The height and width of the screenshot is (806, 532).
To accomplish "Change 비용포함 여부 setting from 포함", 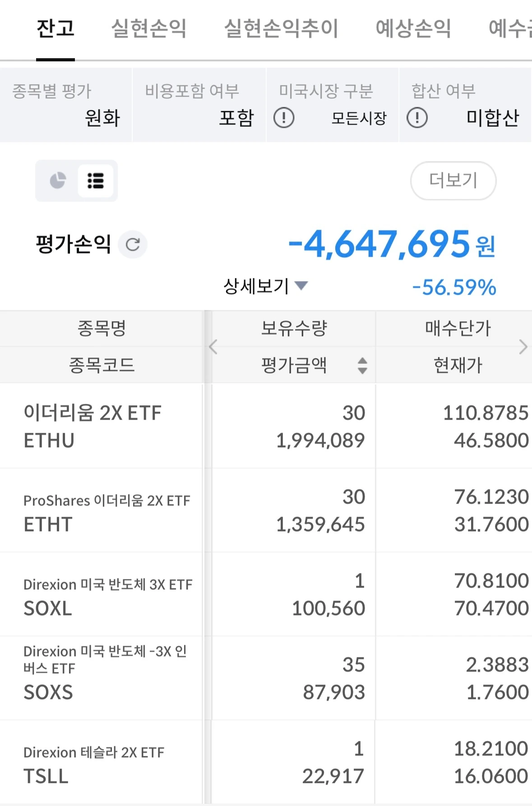I will [199, 105].
